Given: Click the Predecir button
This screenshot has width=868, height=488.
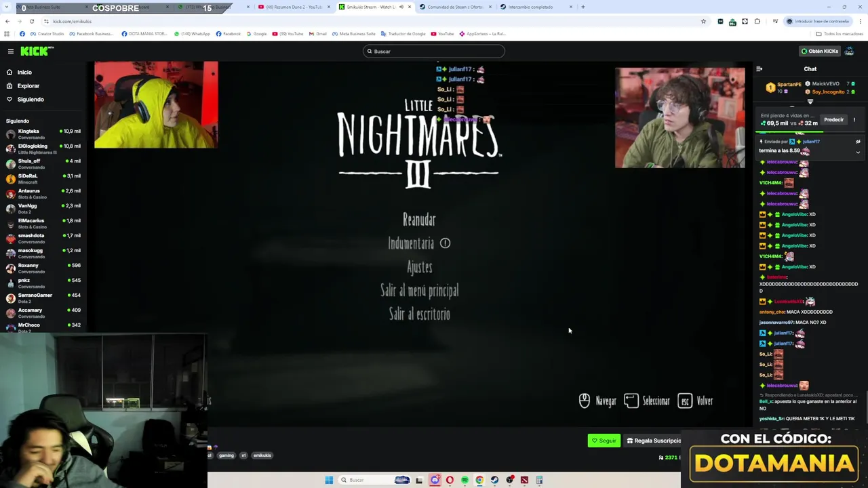Looking at the screenshot, I should pyautogui.click(x=833, y=120).
